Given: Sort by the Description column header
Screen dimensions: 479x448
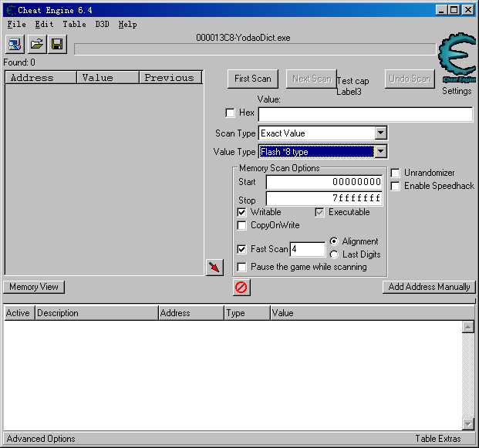Looking at the screenshot, I should click(96, 313).
